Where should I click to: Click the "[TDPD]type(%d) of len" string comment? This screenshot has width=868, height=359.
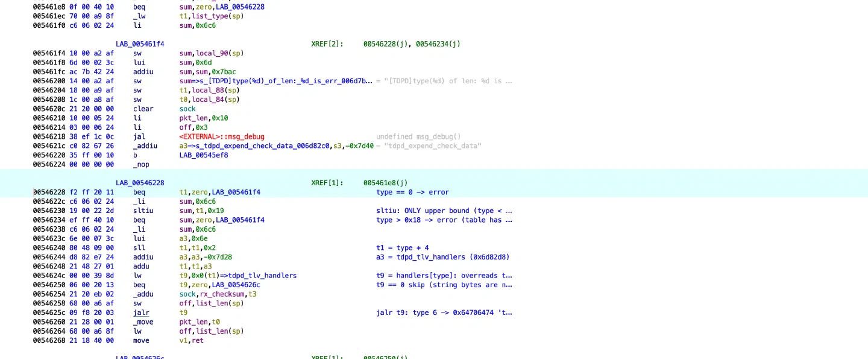point(448,81)
